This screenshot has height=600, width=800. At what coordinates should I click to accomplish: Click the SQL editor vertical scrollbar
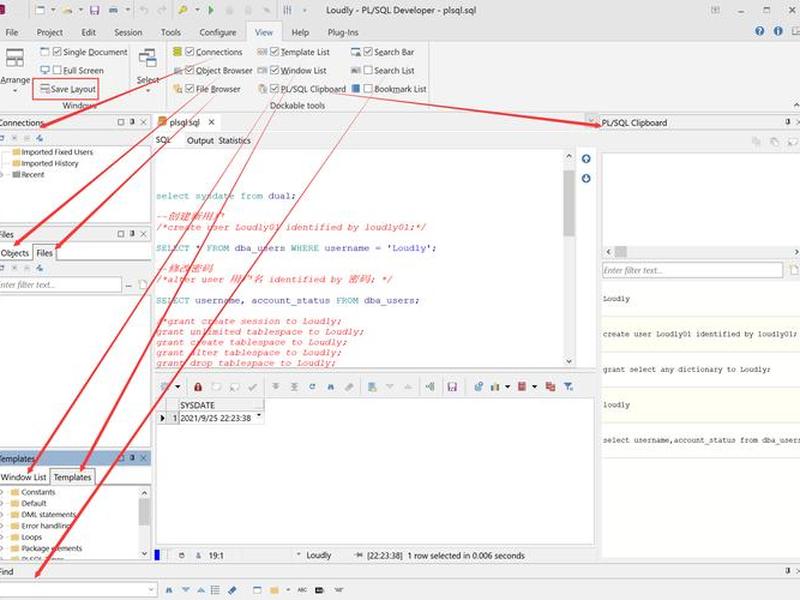pos(569,258)
